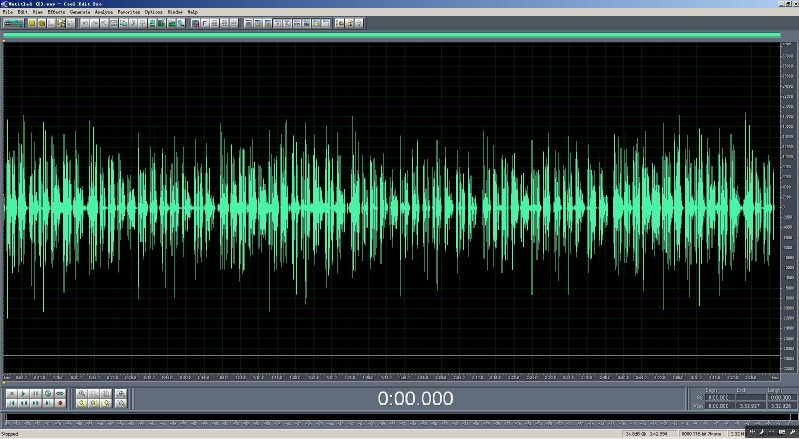799x439 pixels.
Task: Click the Zoom Out Vertically icon
Action: click(x=121, y=403)
